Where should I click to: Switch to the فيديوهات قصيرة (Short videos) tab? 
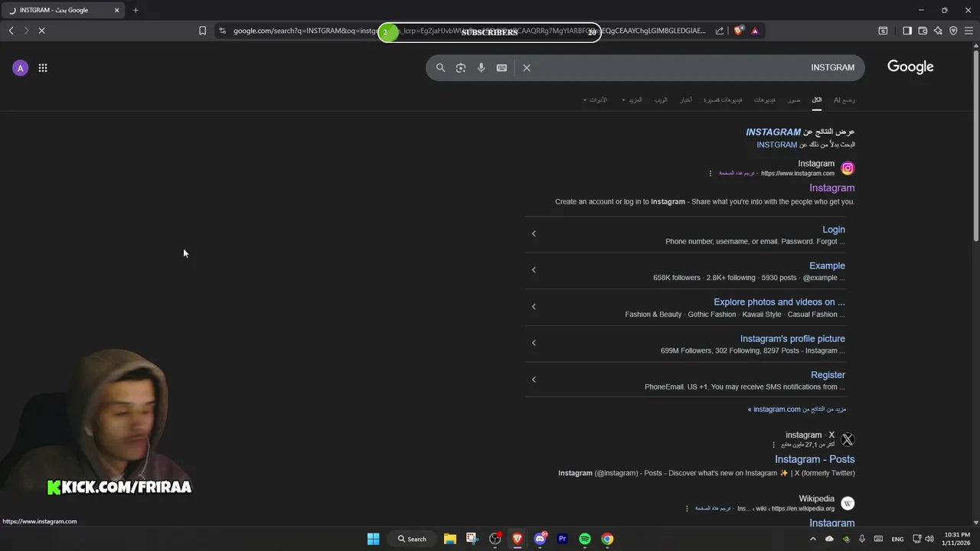tap(724, 100)
